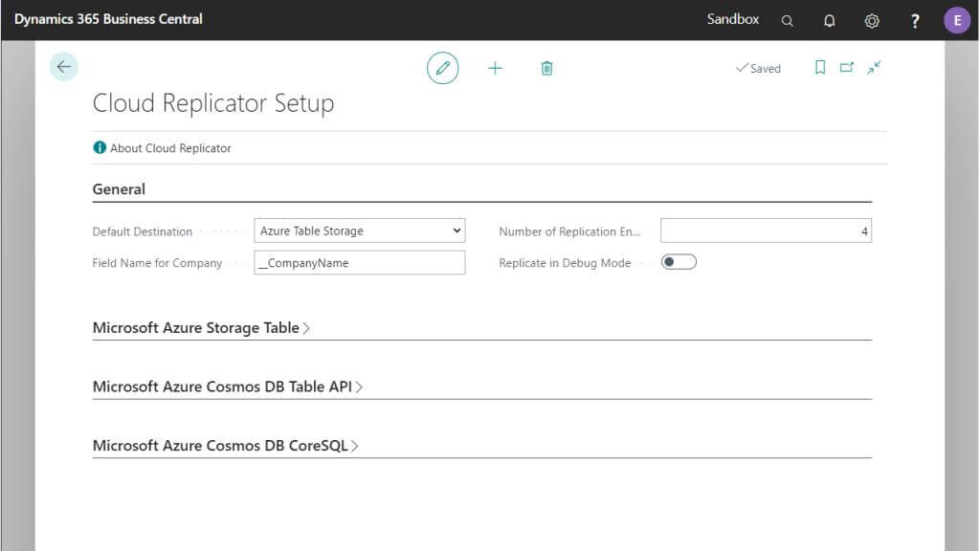Viewport: 980px width, 551px height.
Task: Open the search magnifier in header
Action: tap(788, 21)
